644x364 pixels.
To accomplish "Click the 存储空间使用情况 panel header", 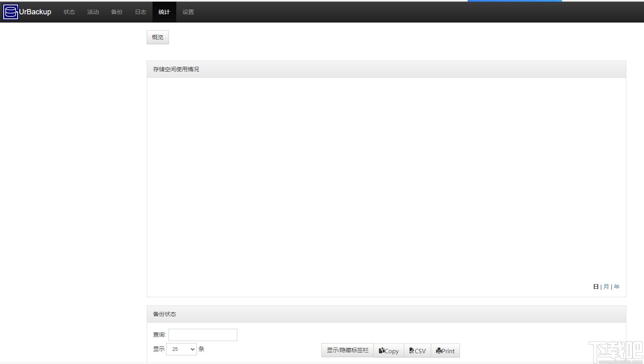I will click(386, 69).
